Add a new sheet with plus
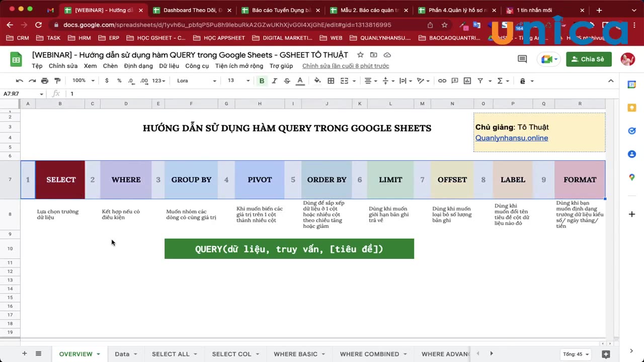 [24, 354]
